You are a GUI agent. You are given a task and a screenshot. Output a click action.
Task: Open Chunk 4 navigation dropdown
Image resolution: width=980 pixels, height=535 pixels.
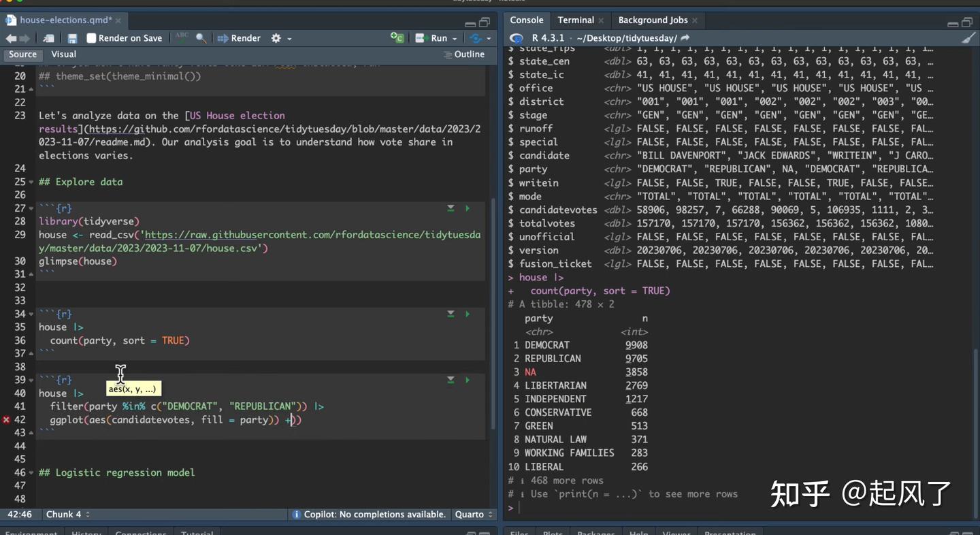point(68,515)
